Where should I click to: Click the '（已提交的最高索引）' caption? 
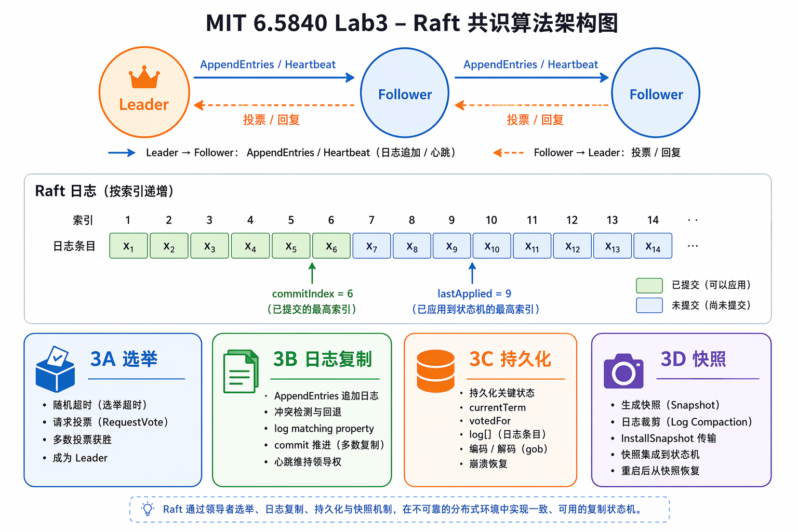(x=312, y=309)
